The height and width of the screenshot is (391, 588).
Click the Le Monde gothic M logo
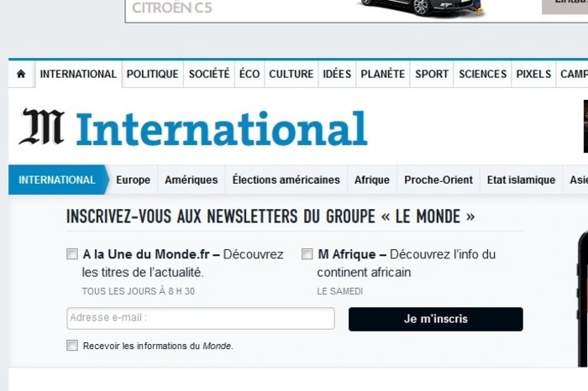point(42,126)
